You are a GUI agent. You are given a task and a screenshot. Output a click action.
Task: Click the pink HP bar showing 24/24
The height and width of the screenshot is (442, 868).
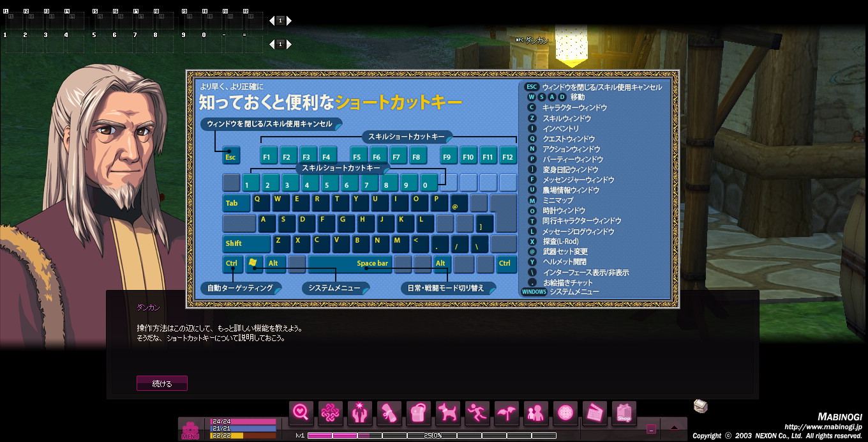point(243,422)
